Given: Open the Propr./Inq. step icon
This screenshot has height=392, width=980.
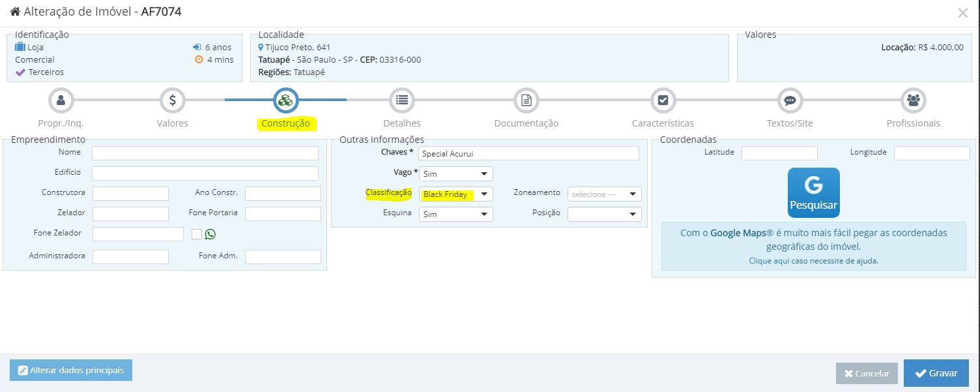Looking at the screenshot, I should 61,100.
